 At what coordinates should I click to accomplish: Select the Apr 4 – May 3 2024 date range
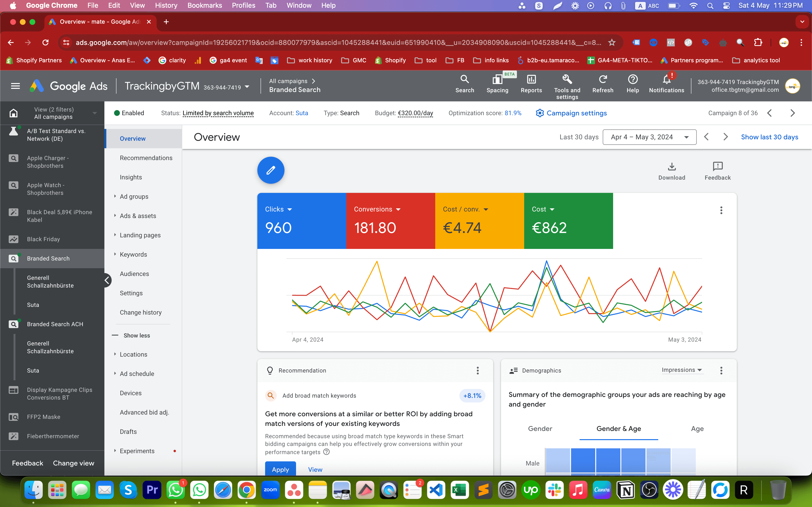(x=649, y=137)
